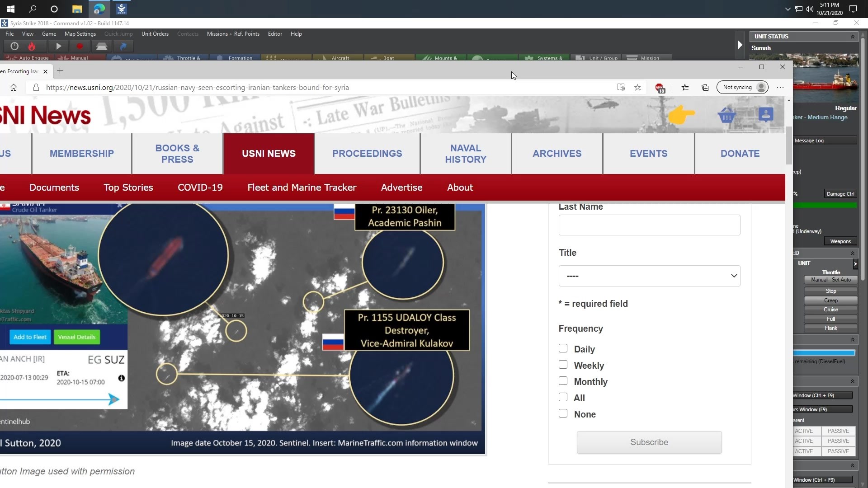The image size is (868, 488).
Task: Open the Unit Orders menu
Action: pos(155,34)
